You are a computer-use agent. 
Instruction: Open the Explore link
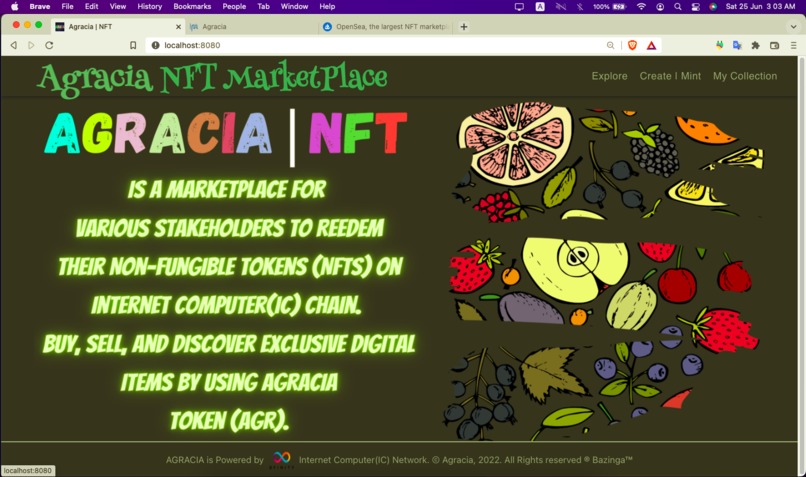point(609,76)
